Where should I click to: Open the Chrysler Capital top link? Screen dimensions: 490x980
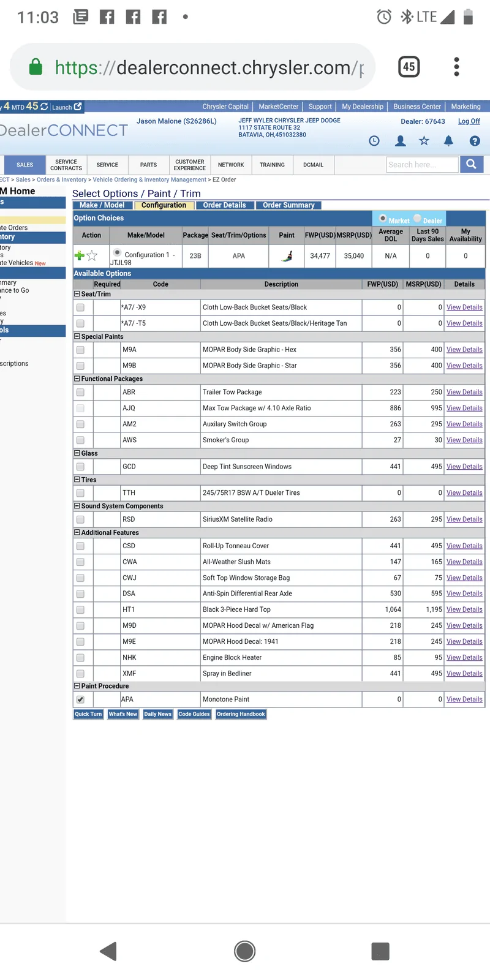point(225,107)
